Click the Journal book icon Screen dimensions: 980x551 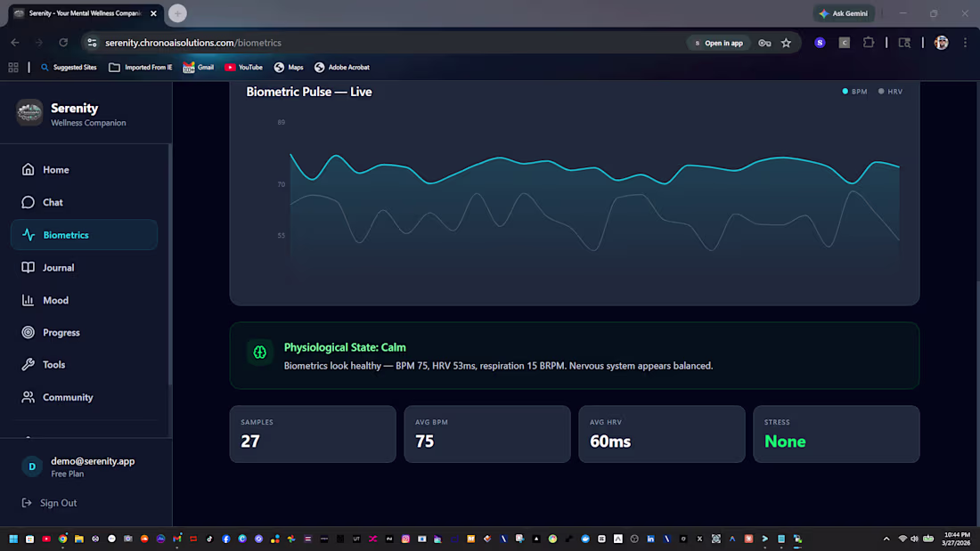click(29, 267)
